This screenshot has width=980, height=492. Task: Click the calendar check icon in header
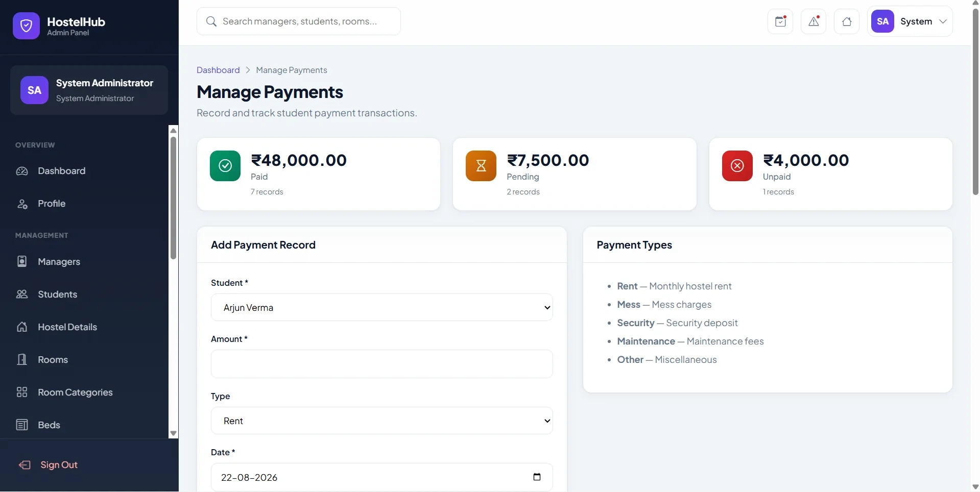780,21
